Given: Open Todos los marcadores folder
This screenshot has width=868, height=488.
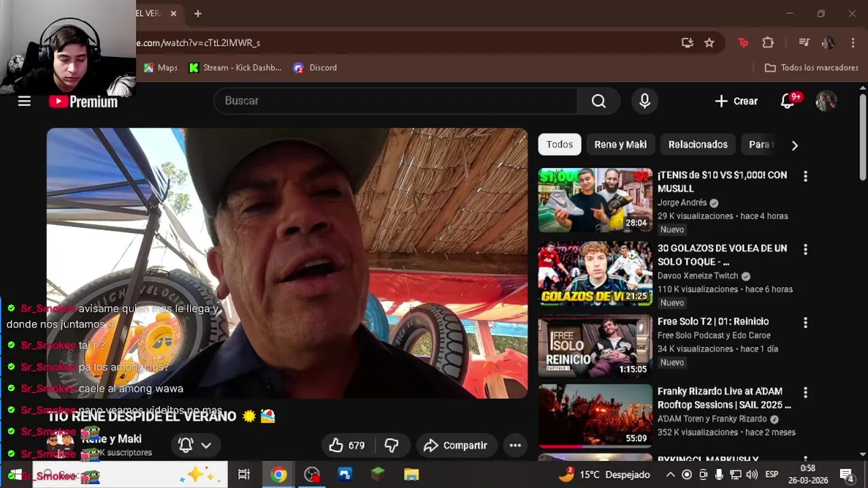Looking at the screenshot, I should click(812, 68).
